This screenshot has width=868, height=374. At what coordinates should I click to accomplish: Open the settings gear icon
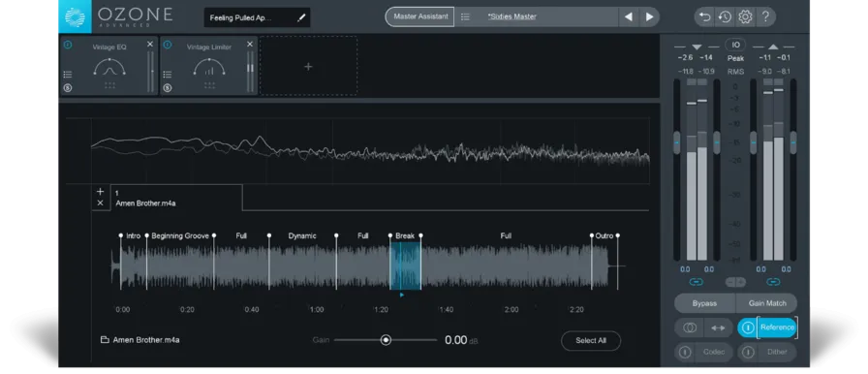745,17
